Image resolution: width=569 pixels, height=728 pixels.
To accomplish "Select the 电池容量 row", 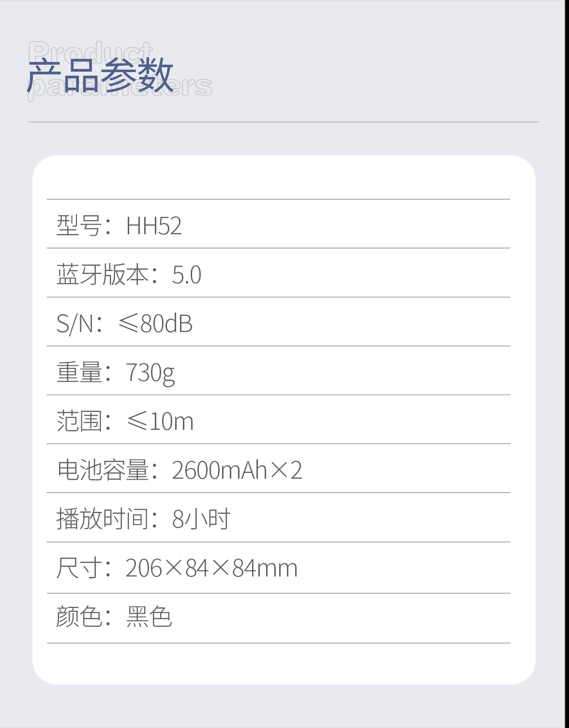I will coord(278,468).
